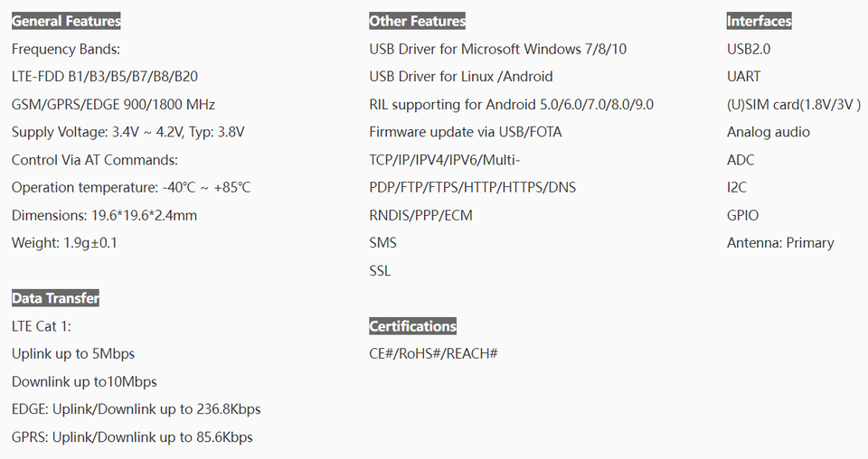Click the General Features heading

click(x=66, y=21)
